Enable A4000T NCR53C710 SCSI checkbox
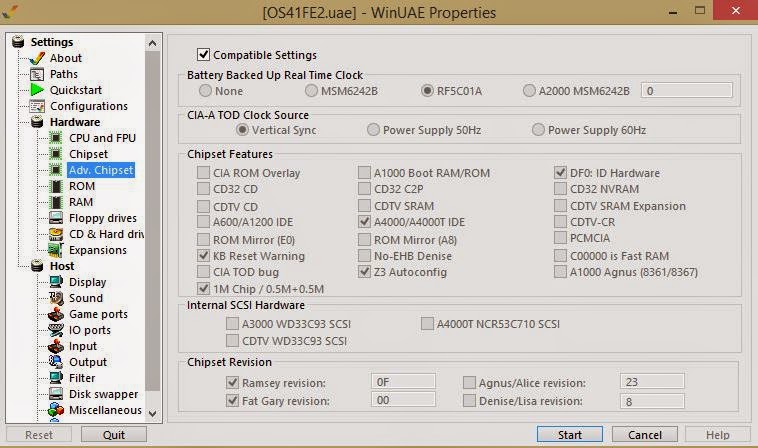 coord(427,323)
